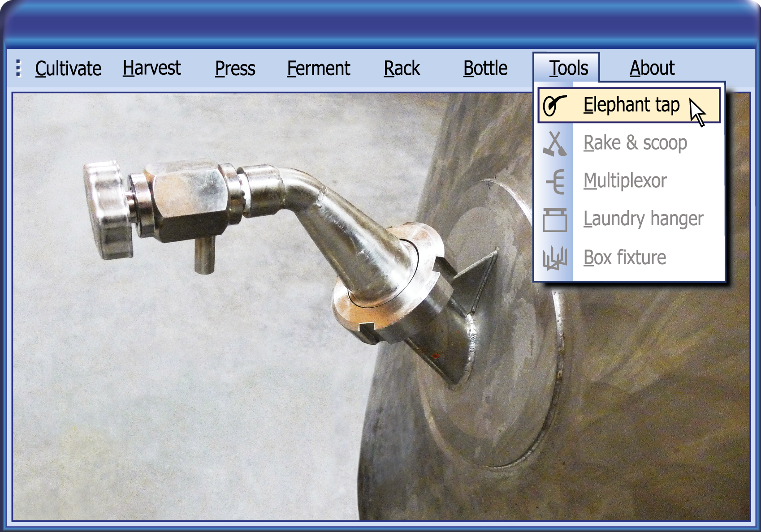The width and height of the screenshot is (761, 532).
Task: Click the Rake & scoop crossed-tools icon
Action: coord(555,144)
